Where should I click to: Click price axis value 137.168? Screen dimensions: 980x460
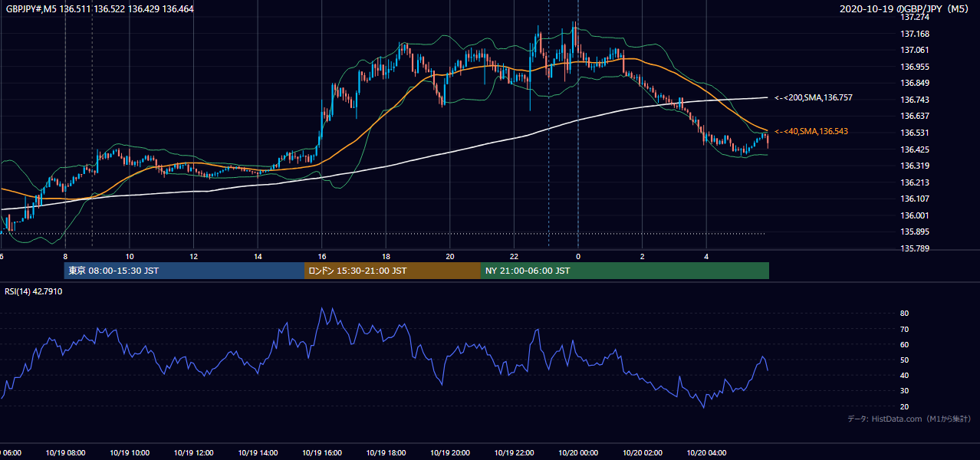click(x=915, y=34)
